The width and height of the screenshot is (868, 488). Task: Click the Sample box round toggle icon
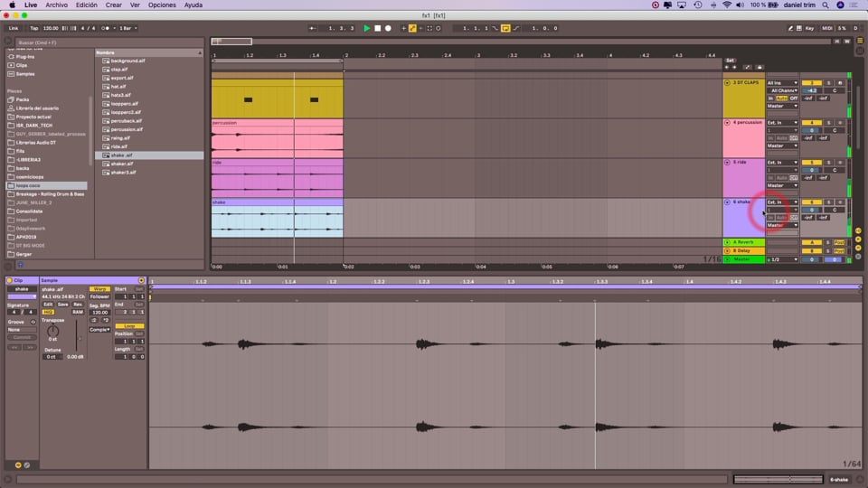(141, 280)
